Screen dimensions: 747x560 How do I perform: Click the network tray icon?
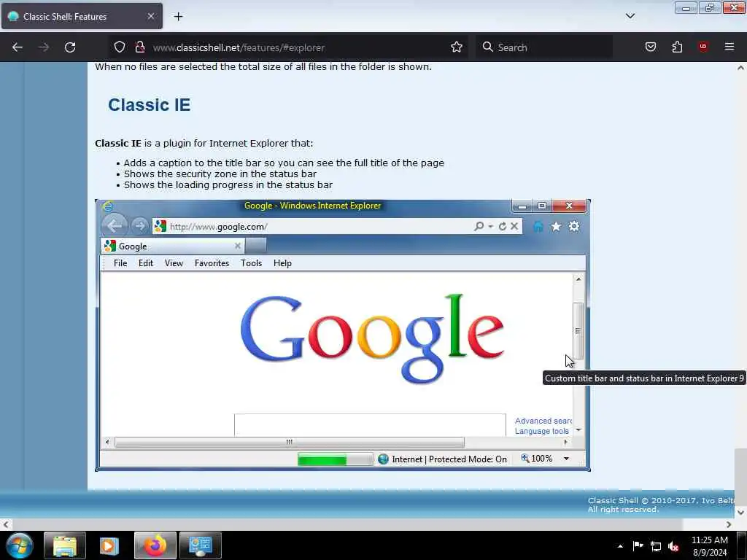pos(656,547)
